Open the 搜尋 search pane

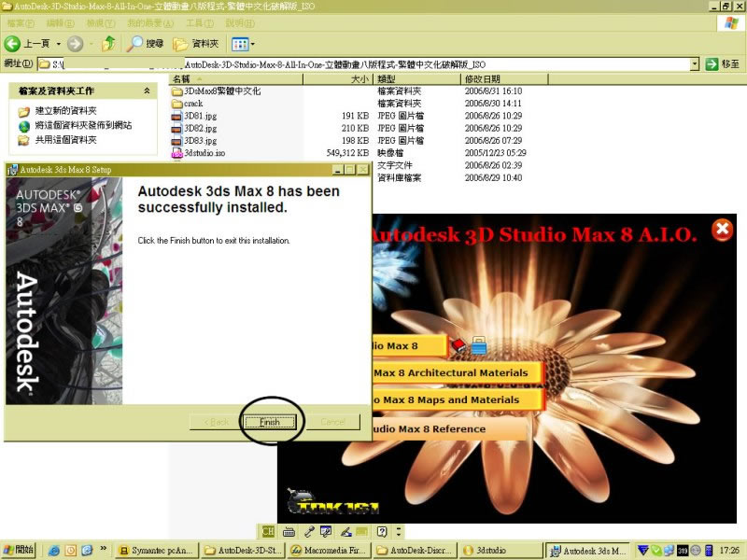coord(146,44)
